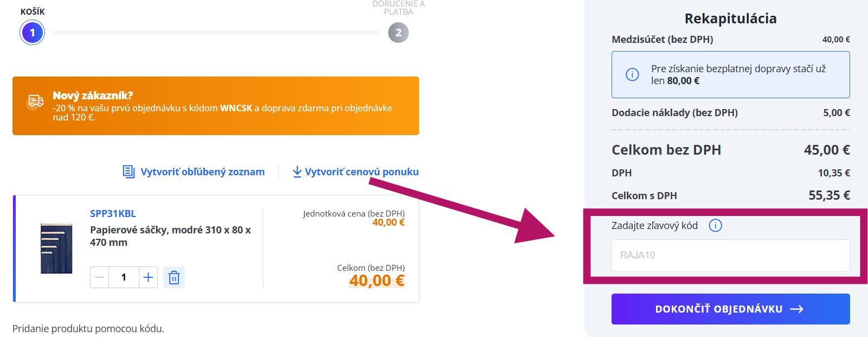This screenshot has height=337, width=868.
Task: Select step 1 Košík circle
Action: [x=33, y=33]
